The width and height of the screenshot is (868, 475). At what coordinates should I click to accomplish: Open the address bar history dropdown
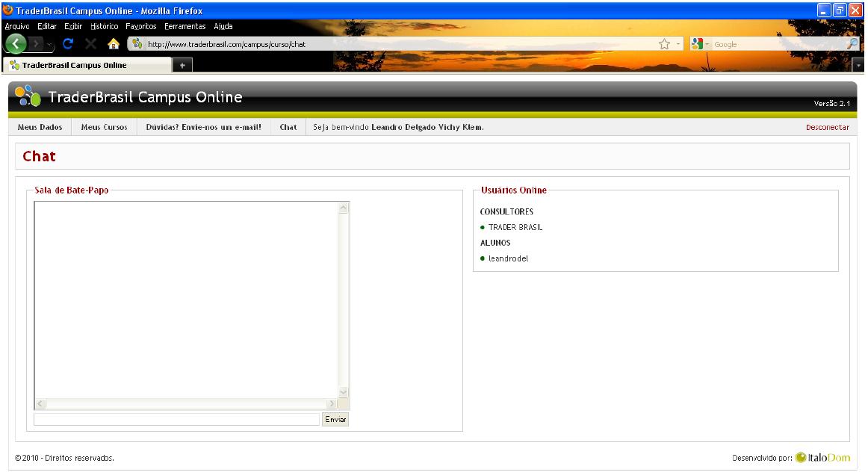tap(678, 44)
